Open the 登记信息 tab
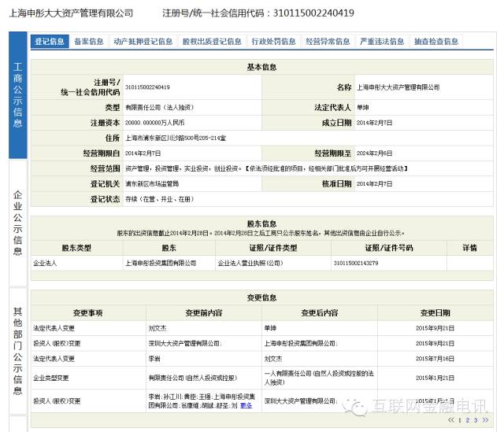 pos(50,42)
